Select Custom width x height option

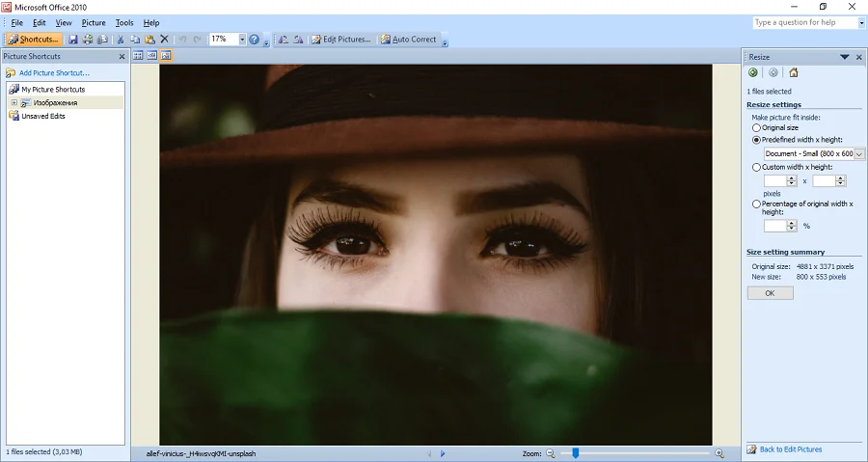(x=756, y=167)
